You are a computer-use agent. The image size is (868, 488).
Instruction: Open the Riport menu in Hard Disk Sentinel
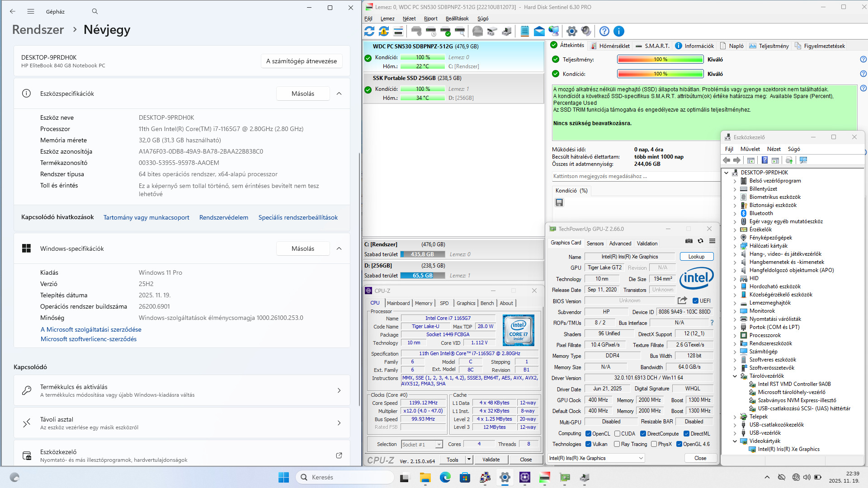[430, 19]
